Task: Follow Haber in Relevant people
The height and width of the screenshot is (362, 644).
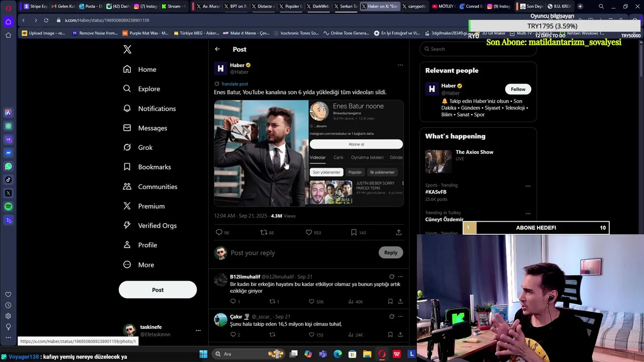Action: click(518, 89)
